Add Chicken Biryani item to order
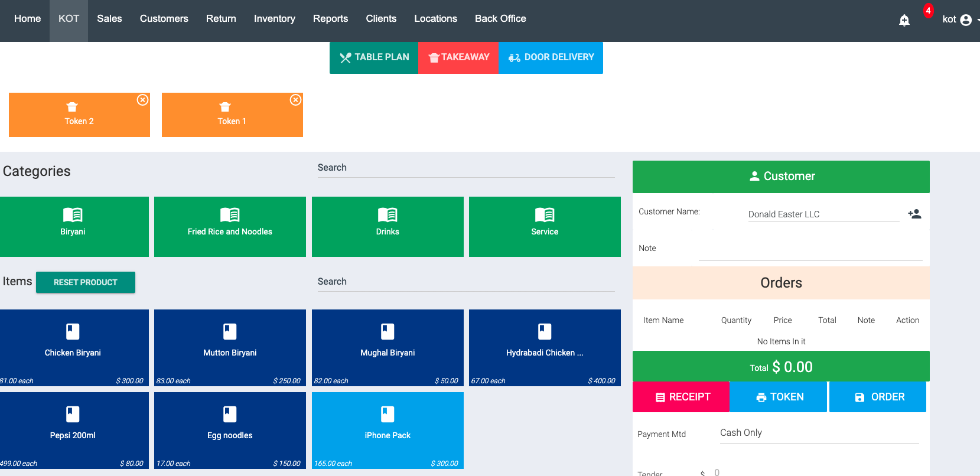 [x=74, y=347]
